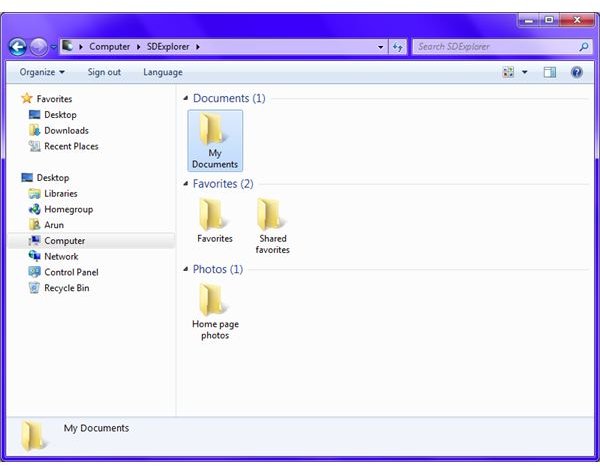
Task: Click the Back navigation arrow
Action: pos(18,47)
